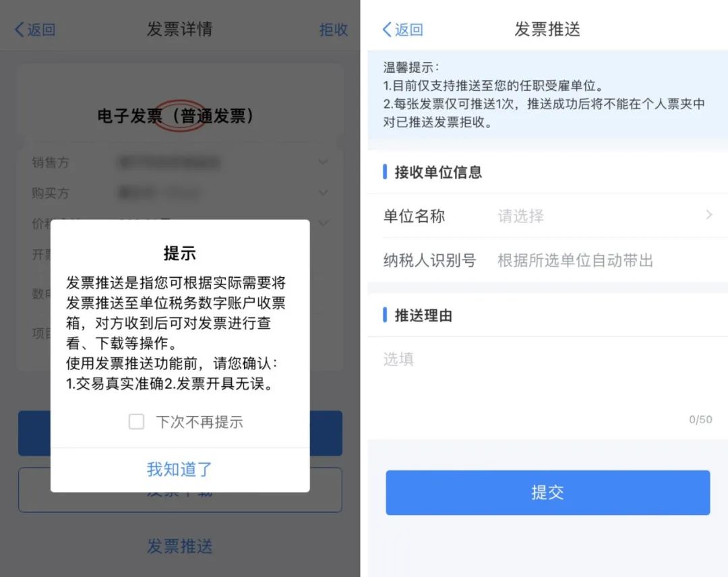Click the 推送理由 section header
Viewport: 728px width, 577px height.
tap(423, 315)
